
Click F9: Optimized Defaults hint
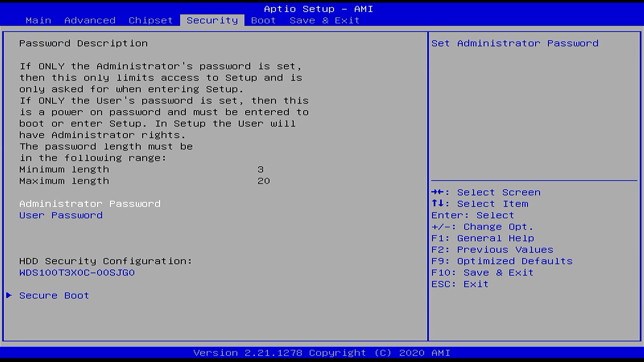(x=502, y=261)
